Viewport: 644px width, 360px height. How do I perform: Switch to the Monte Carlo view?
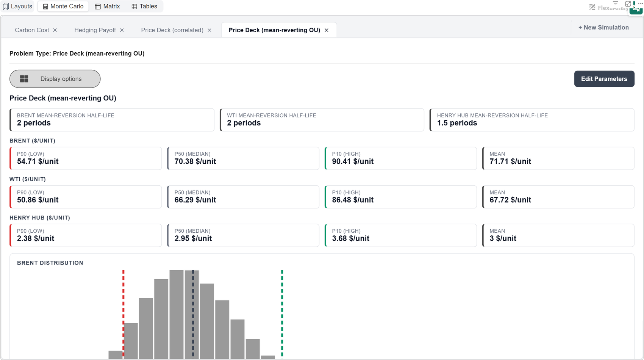[x=63, y=6]
